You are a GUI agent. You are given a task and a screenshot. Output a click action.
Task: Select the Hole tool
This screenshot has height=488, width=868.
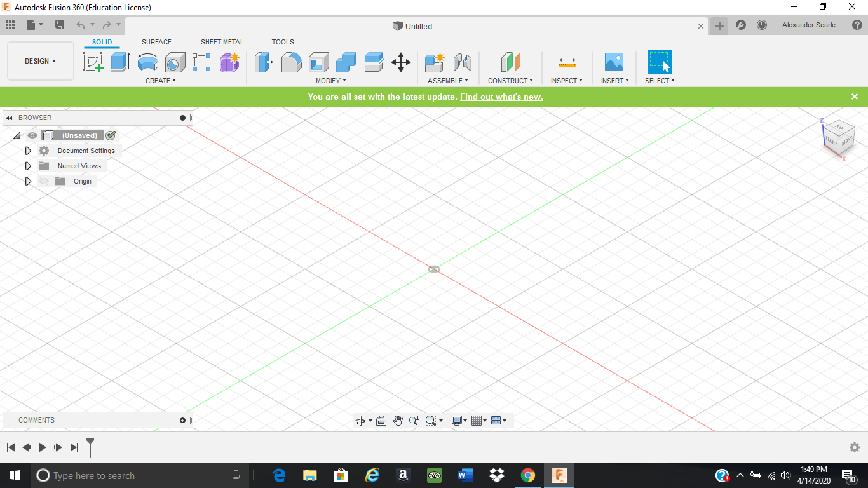175,62
